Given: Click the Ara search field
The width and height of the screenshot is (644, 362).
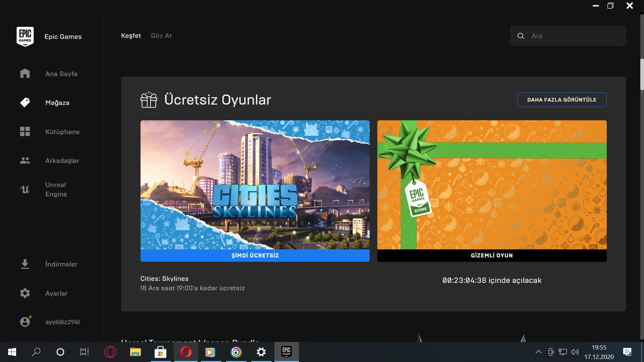Looking at the screenshot, I should [568, 36].
